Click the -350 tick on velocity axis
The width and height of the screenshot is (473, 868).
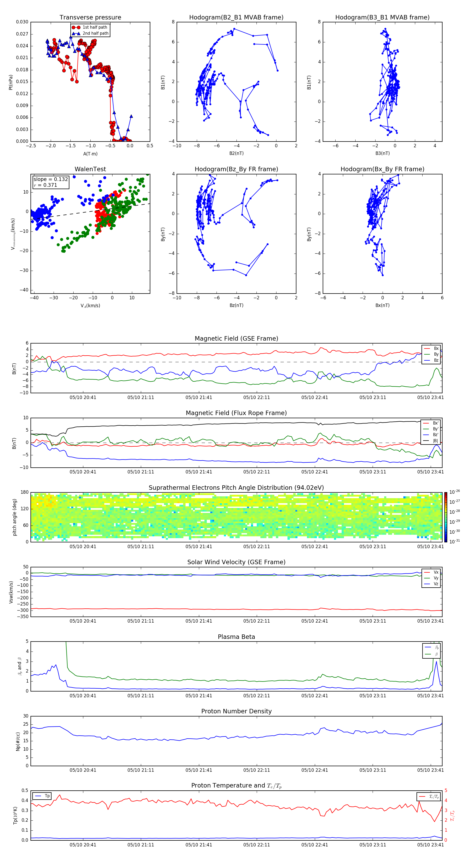coord(22,617)
